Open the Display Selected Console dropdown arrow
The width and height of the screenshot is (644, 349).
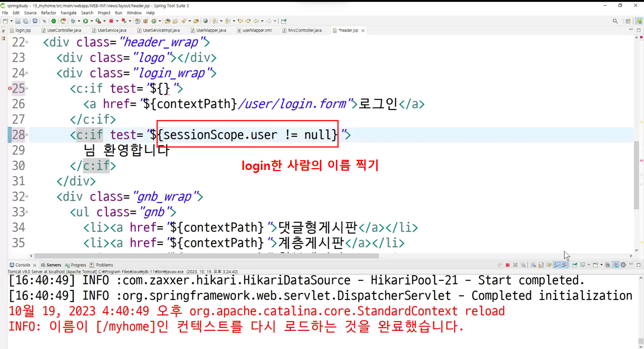tap(589, 265)
